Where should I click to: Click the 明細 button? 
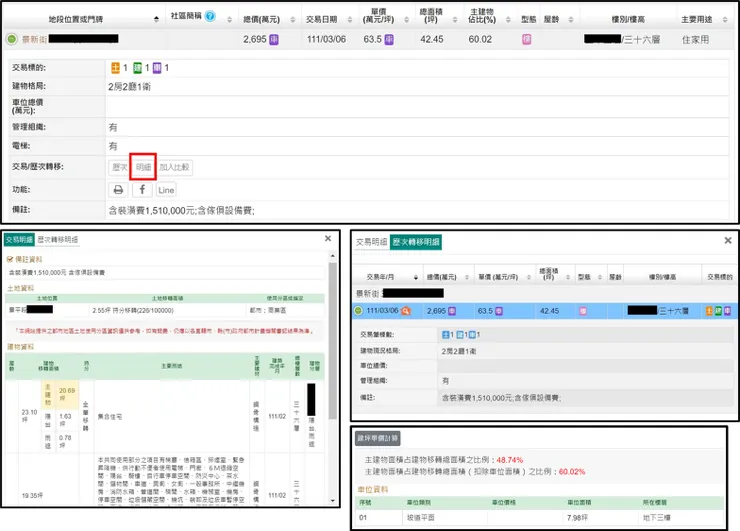pyautogui.click(x=143, y=167)
